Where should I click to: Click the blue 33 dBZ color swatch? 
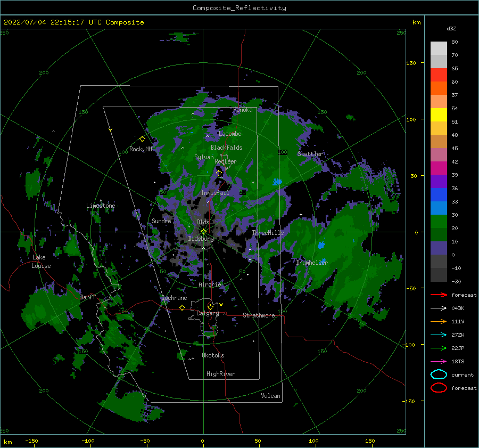tap(439, 194)
